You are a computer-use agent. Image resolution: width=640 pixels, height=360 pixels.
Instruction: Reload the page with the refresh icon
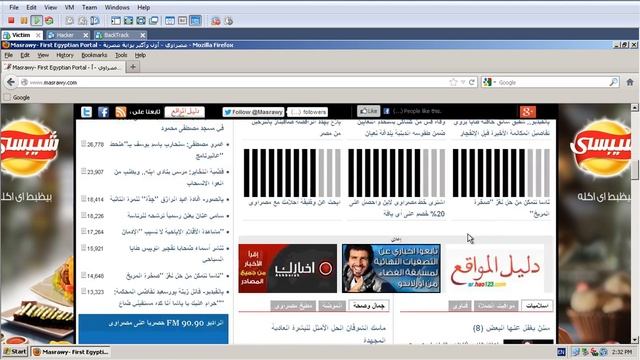[x=472, y=82]
